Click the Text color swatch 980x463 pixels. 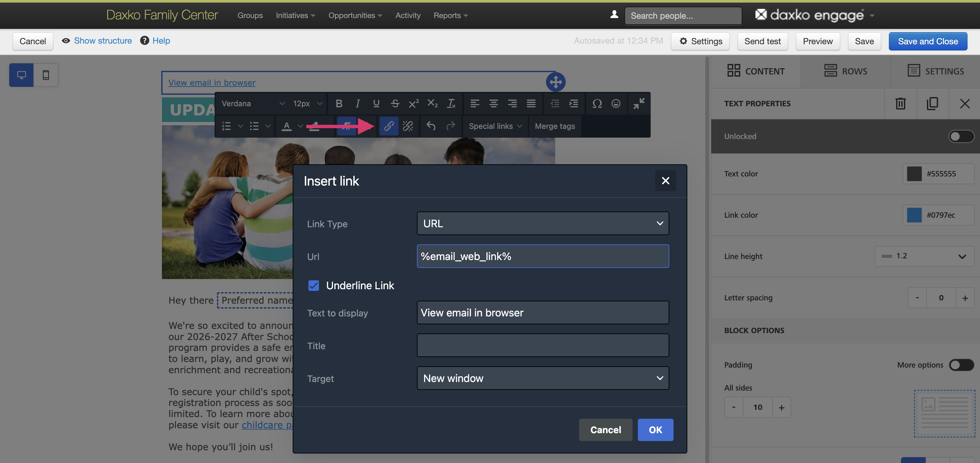914,174
